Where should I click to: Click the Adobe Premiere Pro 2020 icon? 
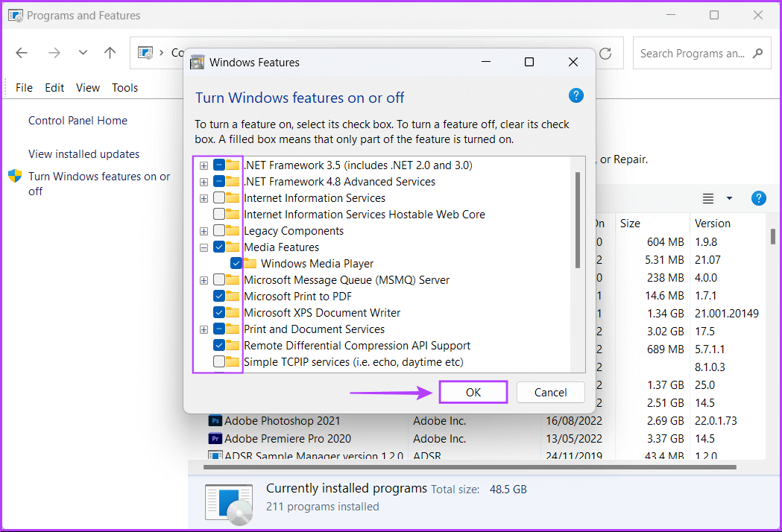click(x=215, y=439)
